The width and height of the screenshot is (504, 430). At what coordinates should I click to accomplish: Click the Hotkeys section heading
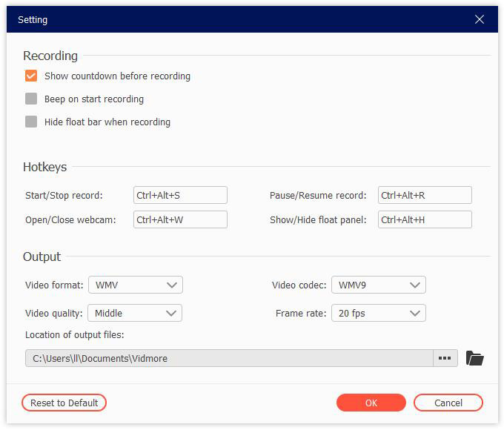coord(44,167)
